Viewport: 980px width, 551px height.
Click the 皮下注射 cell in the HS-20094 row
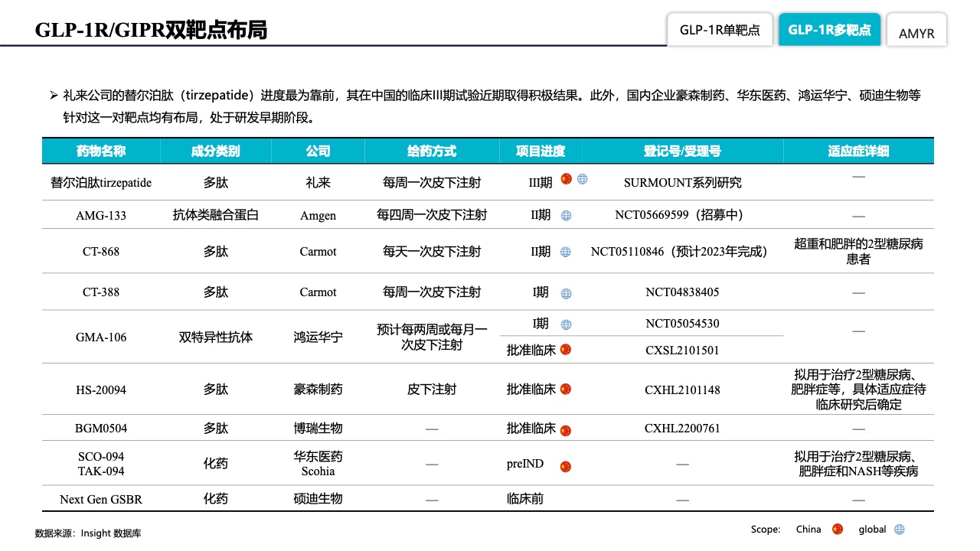coord(432,390)
